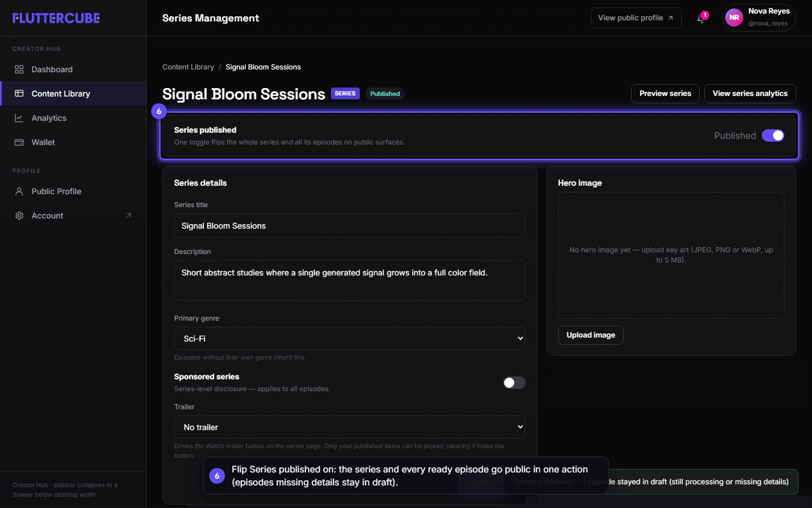Expand the Trailer dropdown showing No trailer
Image resolution: width=812 pixels, height=508 pixels.
point(350,427)
